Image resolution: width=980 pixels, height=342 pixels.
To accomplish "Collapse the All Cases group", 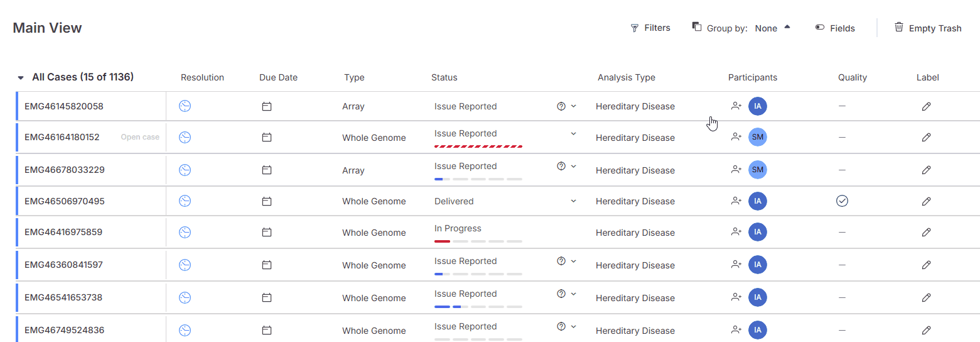I will pyautogui.click(x=21, y=78).
